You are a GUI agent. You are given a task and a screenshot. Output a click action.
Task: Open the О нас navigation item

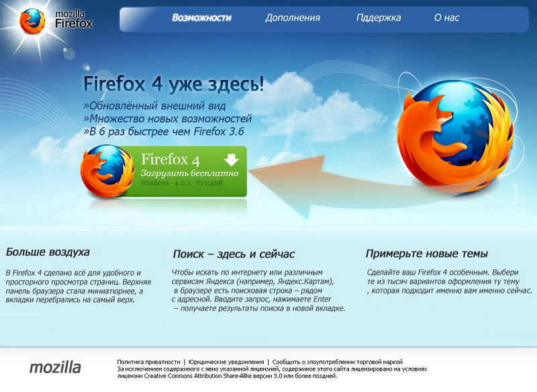pyautogui.click(x=446, y=18)
